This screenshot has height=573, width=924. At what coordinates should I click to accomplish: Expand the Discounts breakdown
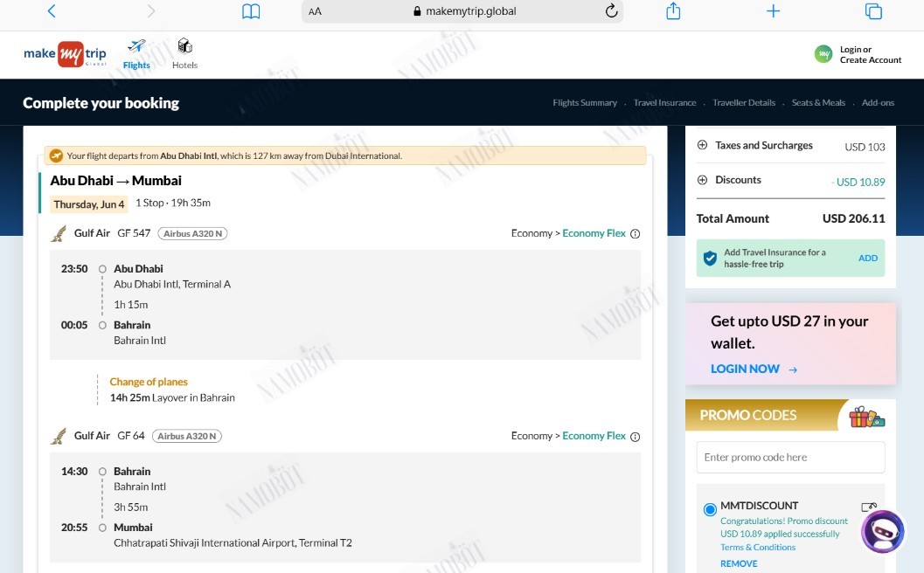(703, 180)
